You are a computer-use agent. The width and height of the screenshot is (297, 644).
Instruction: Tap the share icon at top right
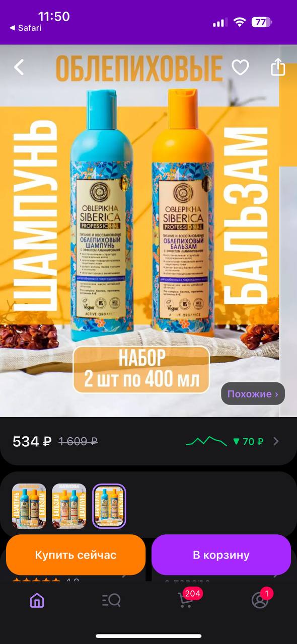point(278,66)
